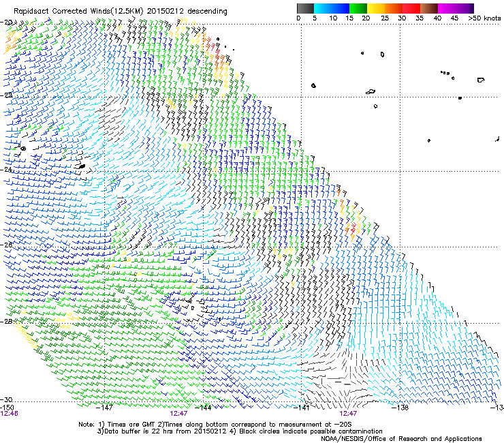The height and width of the screenshot is (443, 504).
Task: Click the gray 0–5 knots legend segment
Action: (305, 8)
